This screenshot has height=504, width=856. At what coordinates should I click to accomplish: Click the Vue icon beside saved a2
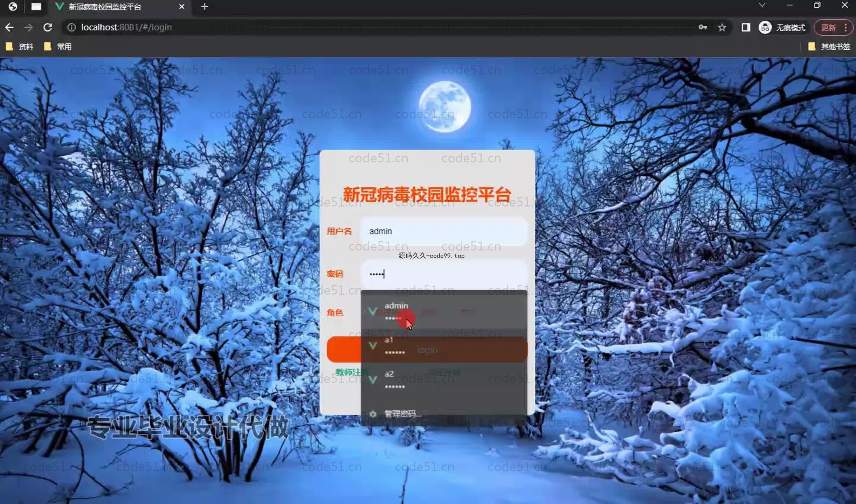(373, 380)
